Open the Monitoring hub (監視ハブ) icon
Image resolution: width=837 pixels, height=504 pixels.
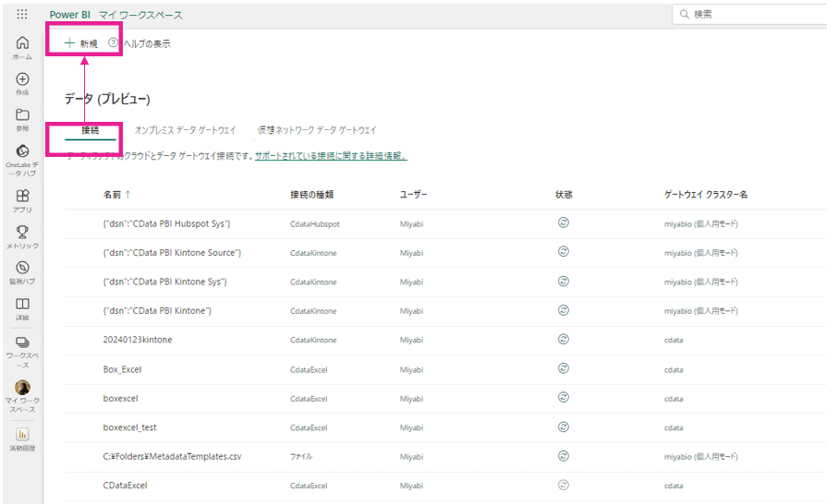[x=22, y=271]
